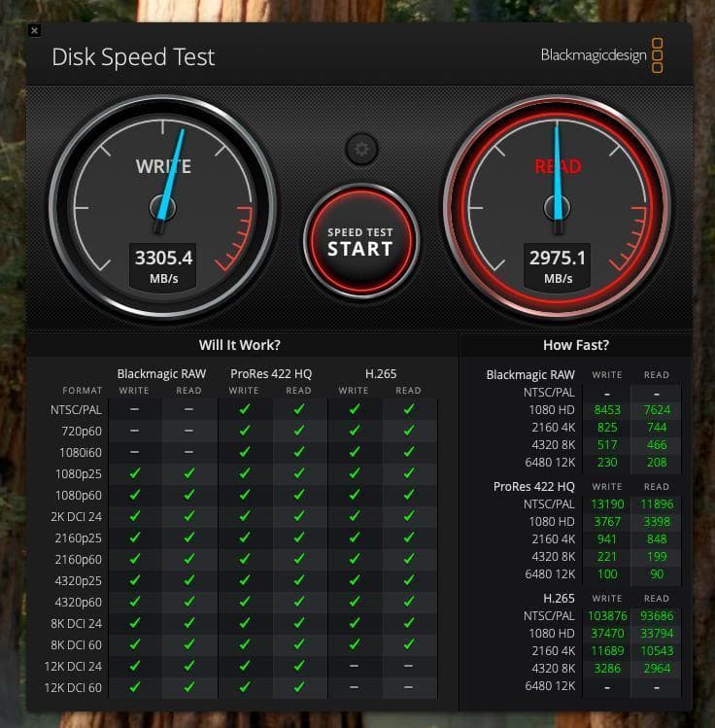This screenshot has width=715, height=728.
Task: Click H.265 NTSC/PAL read value 93686
Action: tap(657, 616)
